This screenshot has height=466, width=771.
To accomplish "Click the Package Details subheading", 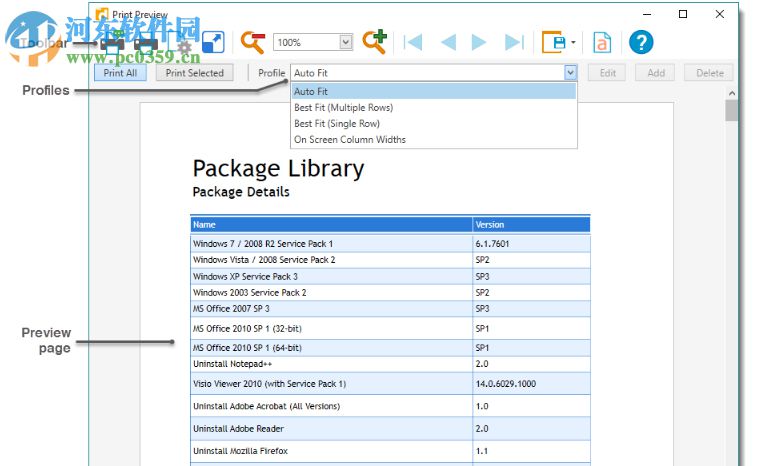I will pos(241,192).
